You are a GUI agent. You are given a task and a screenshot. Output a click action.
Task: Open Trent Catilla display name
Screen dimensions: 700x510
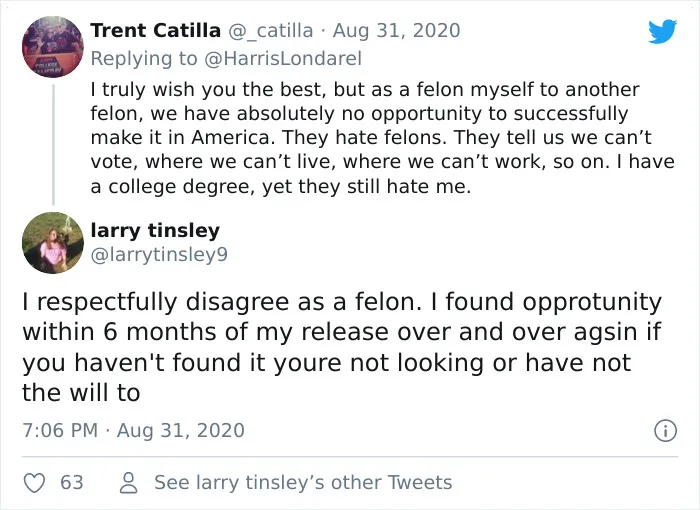coord(155,30)
